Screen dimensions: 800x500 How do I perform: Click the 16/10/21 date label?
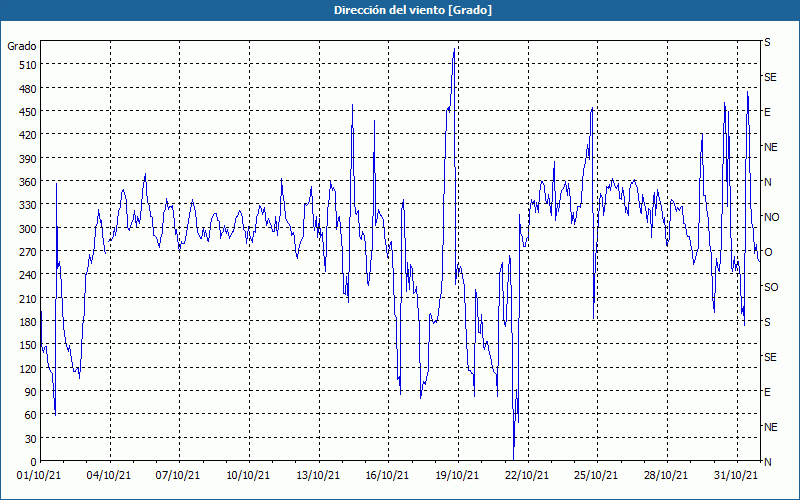click(387, 476)
